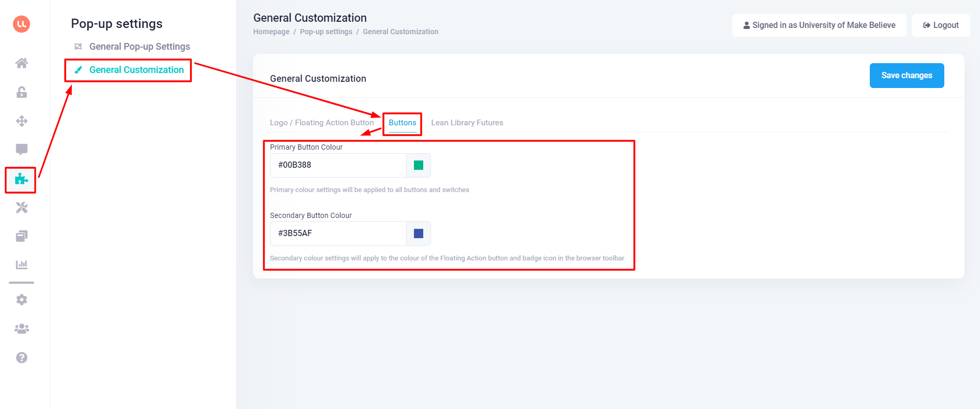Click the Pop-up settings panel heading
The image size is (980, 409).
click(117, 24)
